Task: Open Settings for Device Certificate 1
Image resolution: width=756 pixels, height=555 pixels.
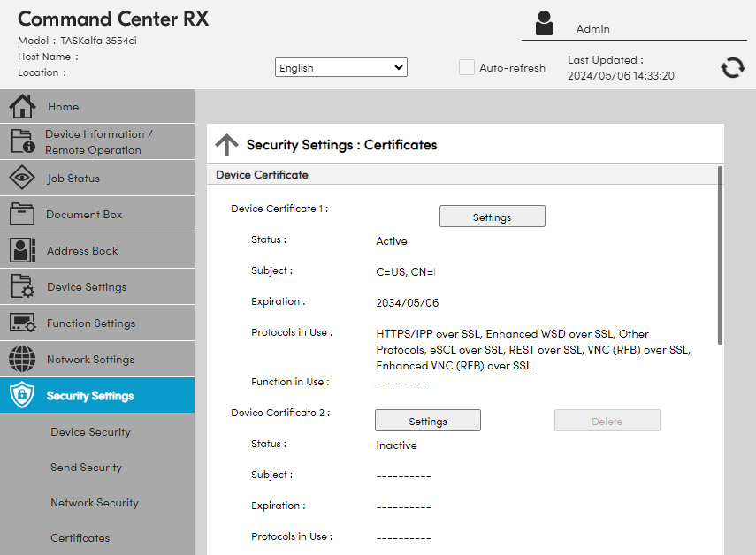Action: pyautogui.click(x=493, y=217)
